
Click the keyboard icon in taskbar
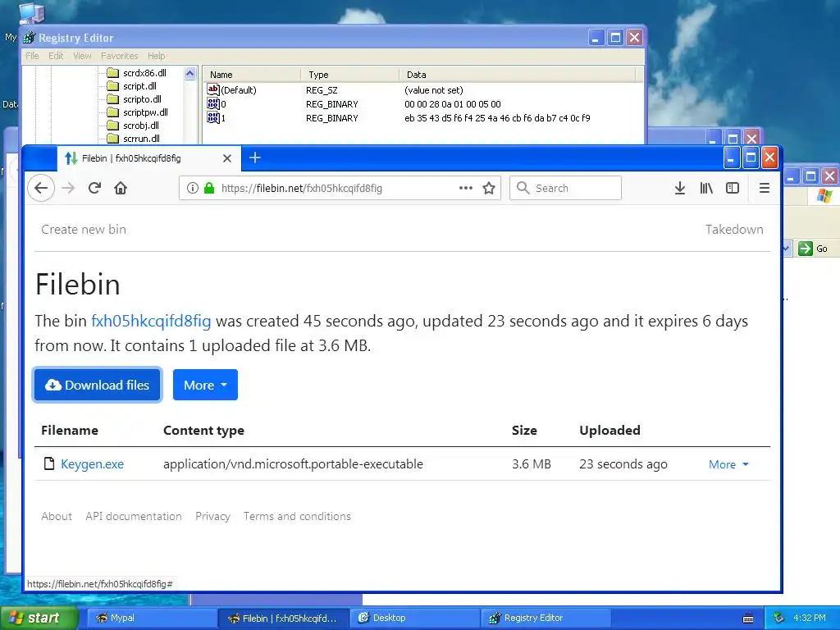point(748,619)
